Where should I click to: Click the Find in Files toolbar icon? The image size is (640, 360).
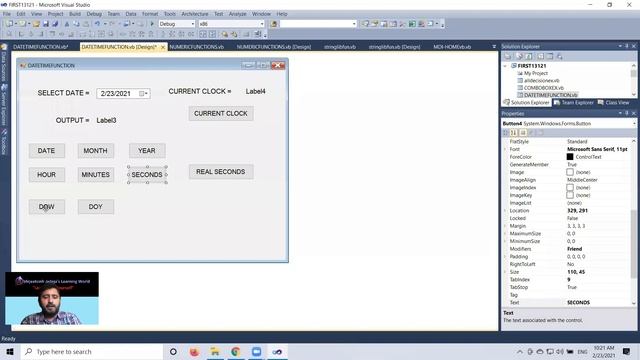pyautogui.click(x=274, y=24)
